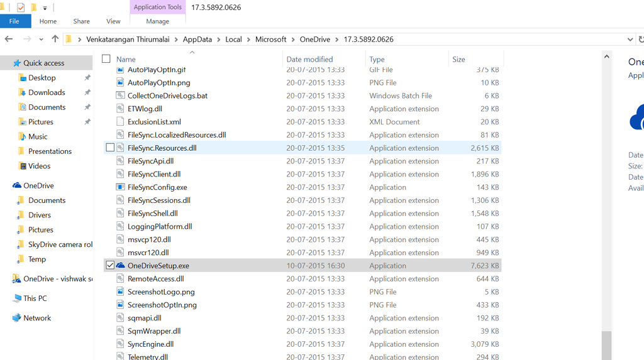This screenshot has width=644, height=360.
Task: Switch to the View ribbon tab
Action: click(x=113, y=21)
